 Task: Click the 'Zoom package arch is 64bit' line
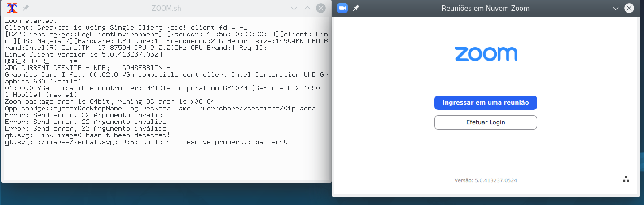[x=110, y=101]
